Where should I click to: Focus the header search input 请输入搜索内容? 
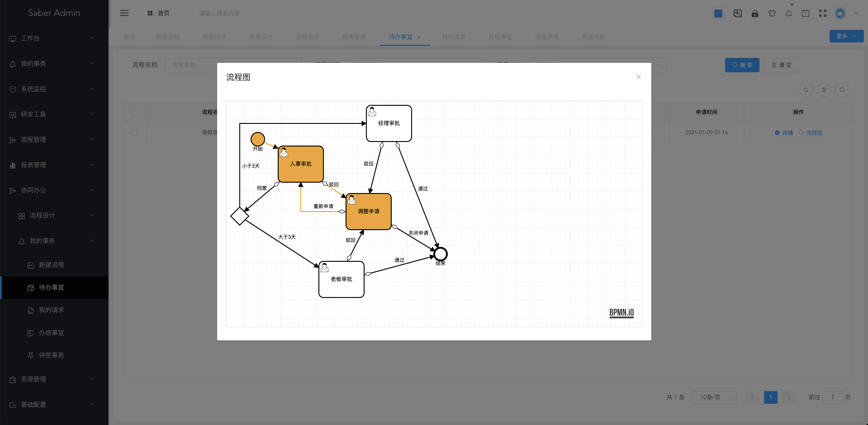coord(220,13)
